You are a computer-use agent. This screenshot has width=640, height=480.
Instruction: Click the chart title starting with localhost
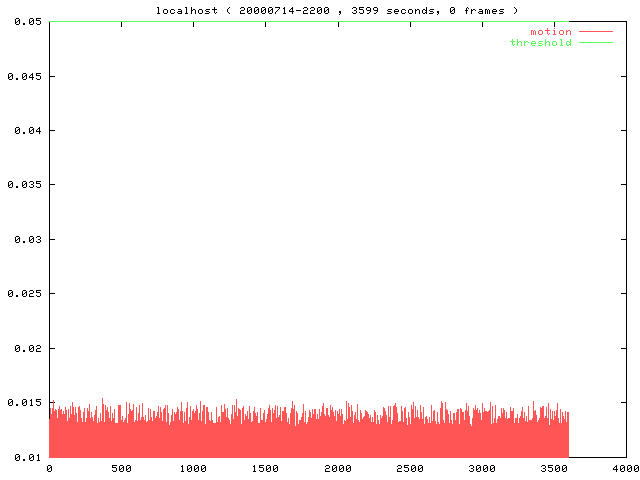(x=337, y=10)
